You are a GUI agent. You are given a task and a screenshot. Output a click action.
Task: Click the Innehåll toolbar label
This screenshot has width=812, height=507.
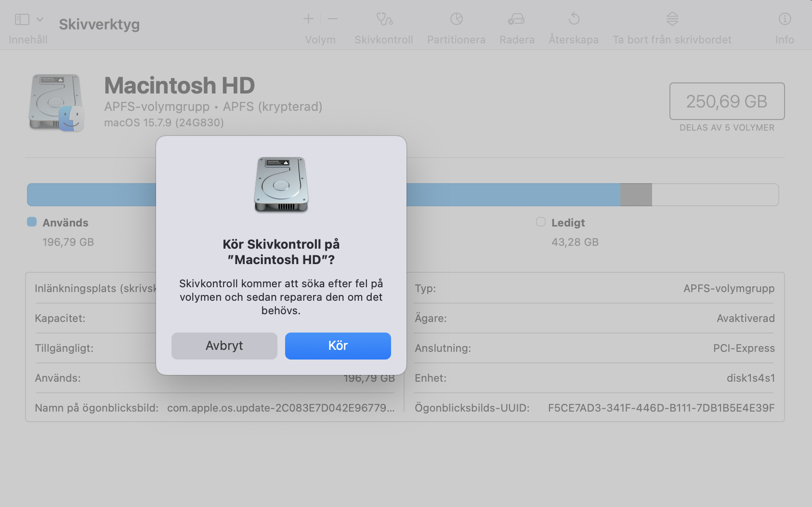coord(28,40)
